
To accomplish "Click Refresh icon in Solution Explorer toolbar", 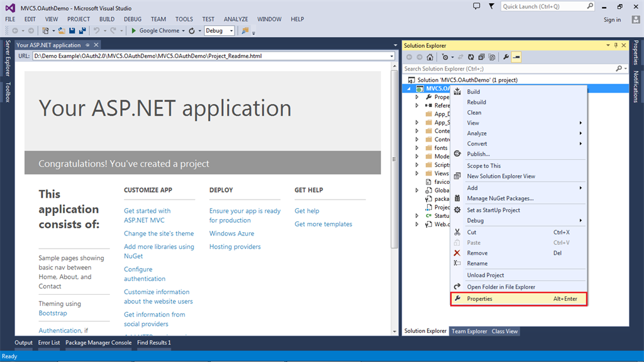I will tap(470, 57).
